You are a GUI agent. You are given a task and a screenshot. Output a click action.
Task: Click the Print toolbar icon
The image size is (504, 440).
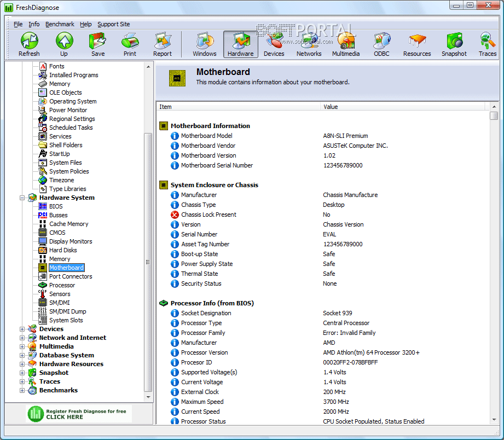point(130,44)
